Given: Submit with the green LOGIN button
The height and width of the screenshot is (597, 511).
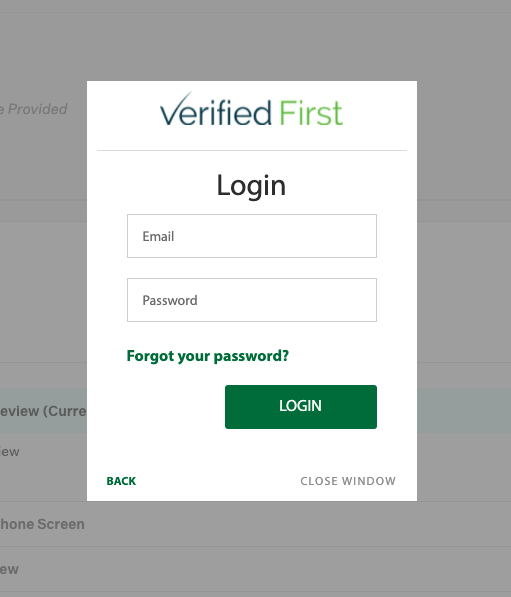Looking at the screenshot, I should coord(301,407).
